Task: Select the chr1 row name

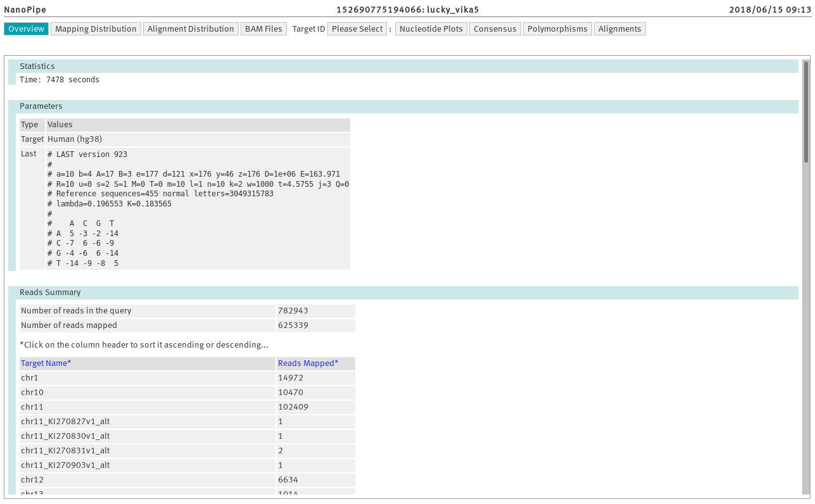Action: point(148,378)
